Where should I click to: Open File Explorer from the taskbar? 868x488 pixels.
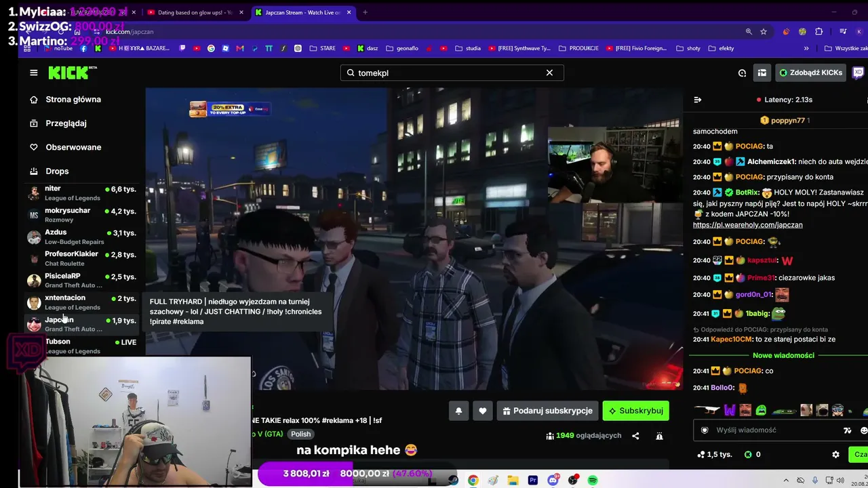pyautogui.click(x=513, y=481)
